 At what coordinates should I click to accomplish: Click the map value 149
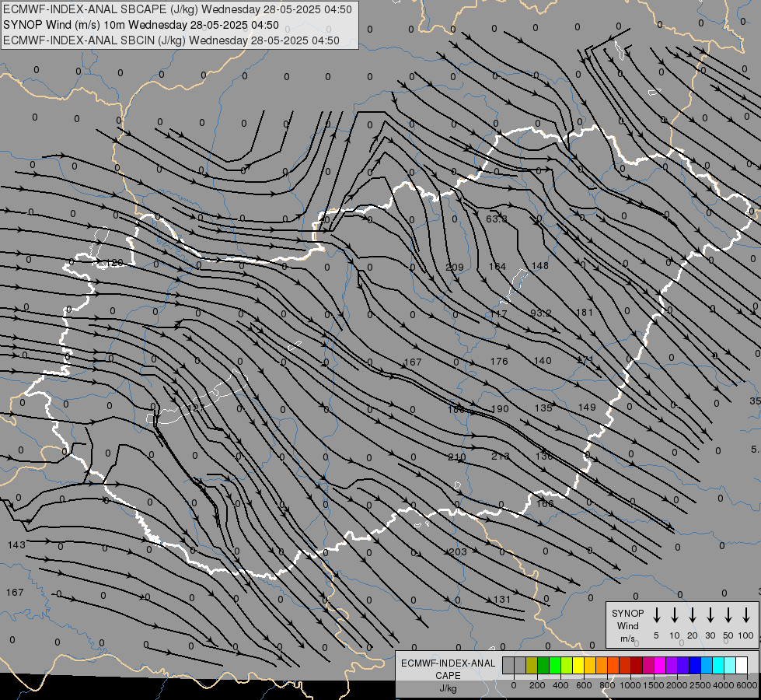(587, 407)
